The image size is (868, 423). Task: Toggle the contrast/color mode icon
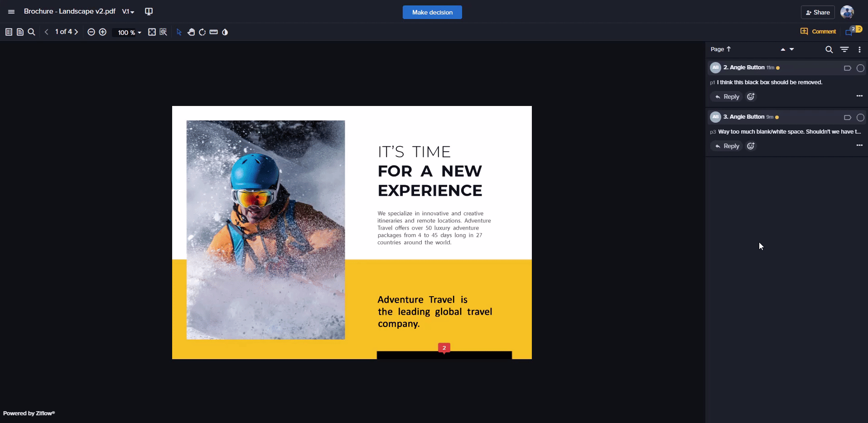[x=225, y=32]
